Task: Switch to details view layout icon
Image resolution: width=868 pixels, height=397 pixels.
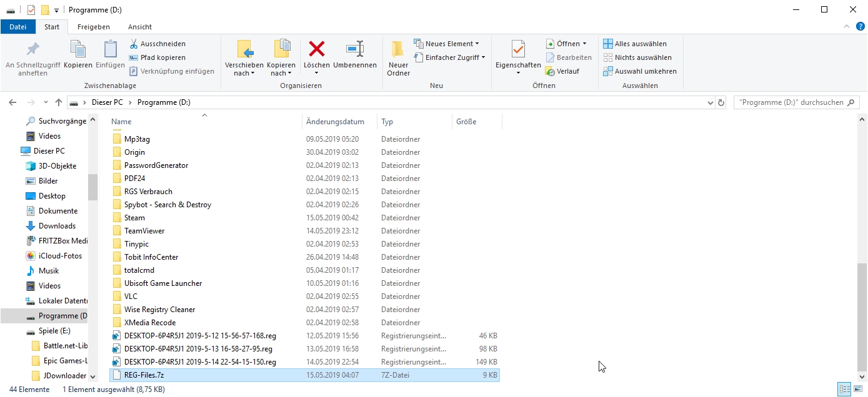Action: point(844,390)
